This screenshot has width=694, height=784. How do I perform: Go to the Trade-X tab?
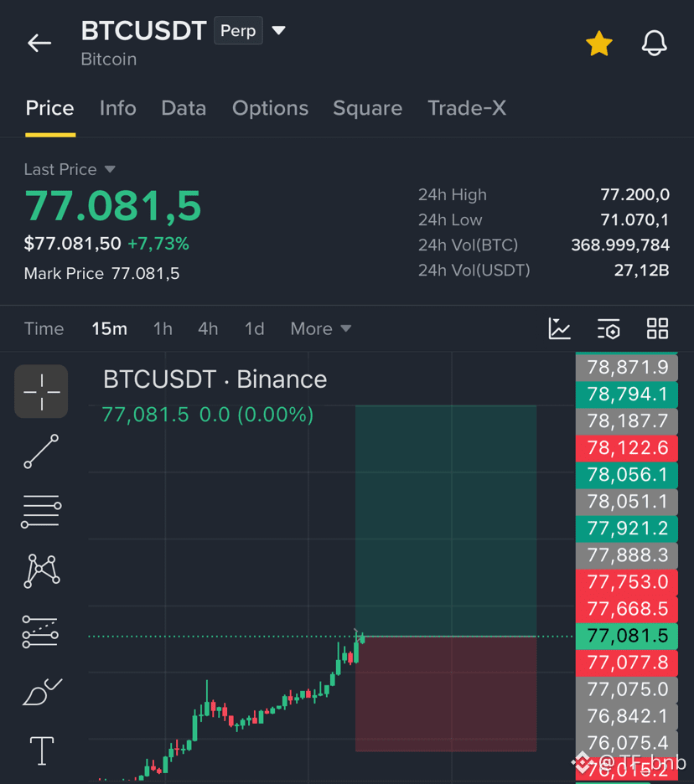[467, 108]
